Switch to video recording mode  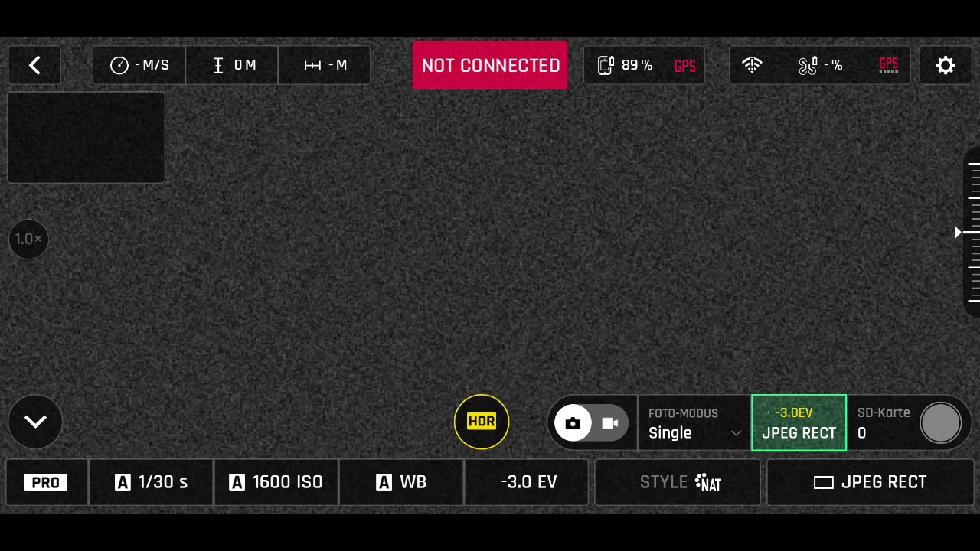click(610, 422)
